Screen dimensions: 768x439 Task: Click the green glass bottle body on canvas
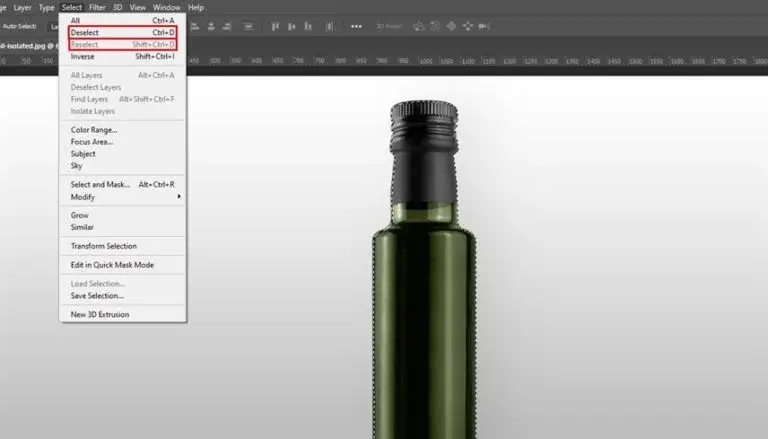(x=424, y=333)
